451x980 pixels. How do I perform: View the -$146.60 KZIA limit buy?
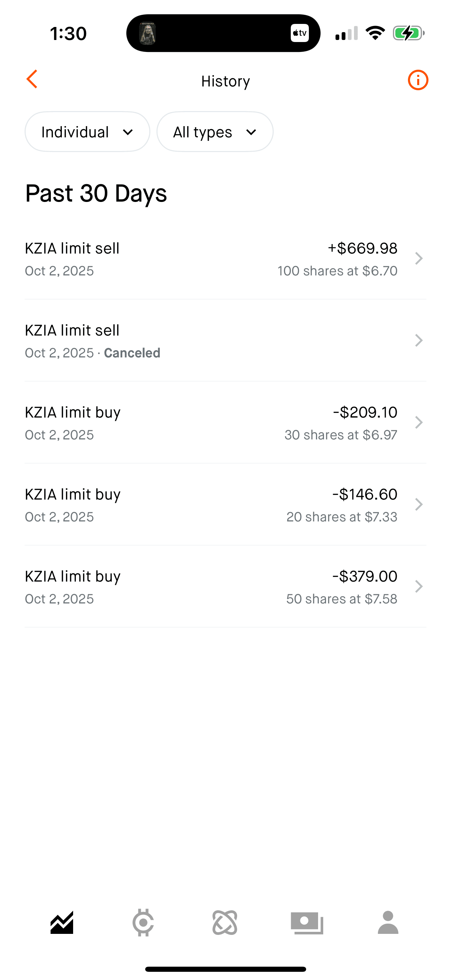pos(225,505)
